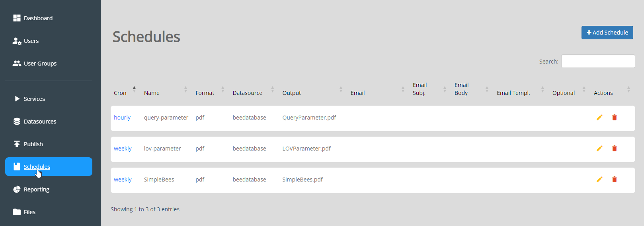The image size is (644, 226).
Task: Sort table by Email Body arrows
Action: (x=487, y=89)
